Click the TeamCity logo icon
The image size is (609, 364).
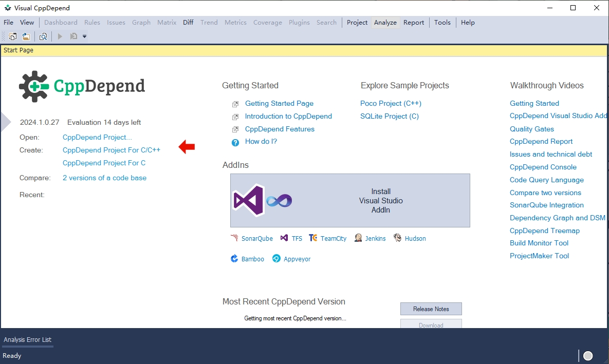point(313,238)
